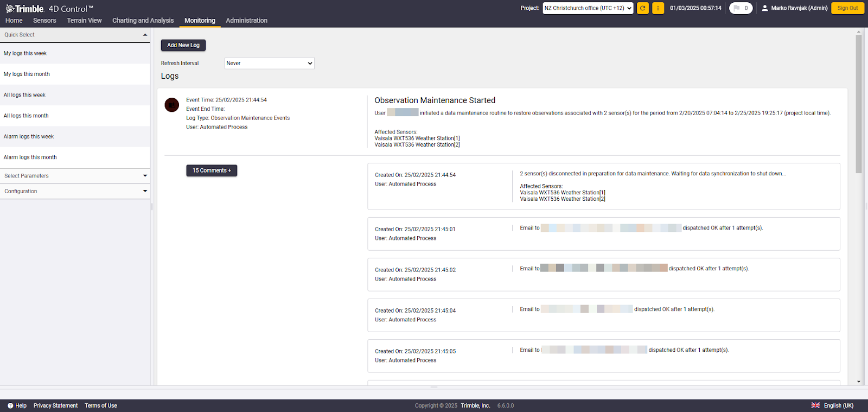Click the orange refresh project button
Image resolution: width=868 pixels, height=412 pixels.
[x=643, y=8]
